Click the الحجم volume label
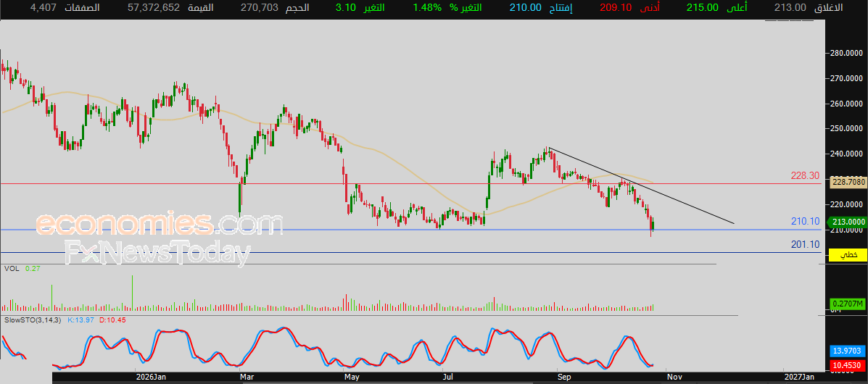The height and width of the screenshot is (384, 868). click(x=297, y=8)
